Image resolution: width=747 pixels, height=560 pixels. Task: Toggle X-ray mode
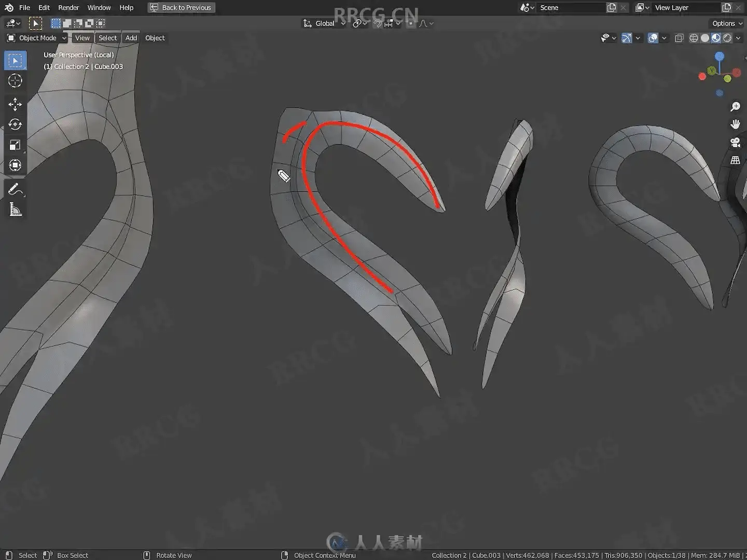coord(679,38)
